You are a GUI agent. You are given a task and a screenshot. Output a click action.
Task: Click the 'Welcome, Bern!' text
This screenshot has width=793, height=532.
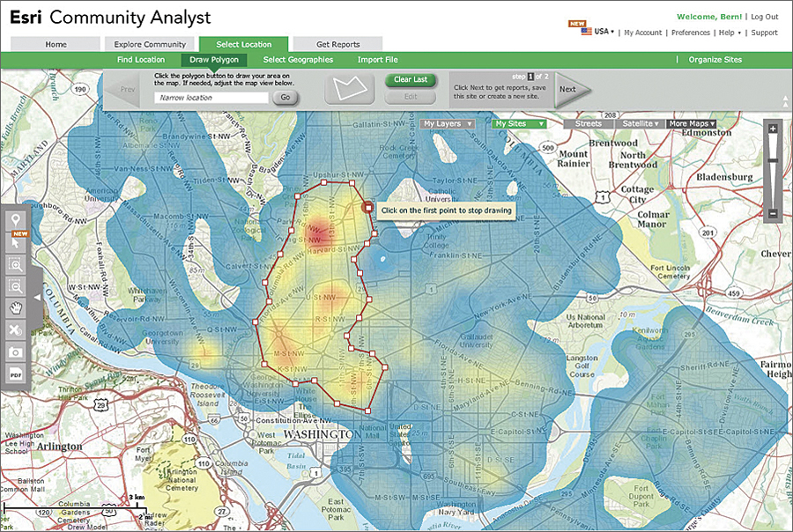point(709,17)
